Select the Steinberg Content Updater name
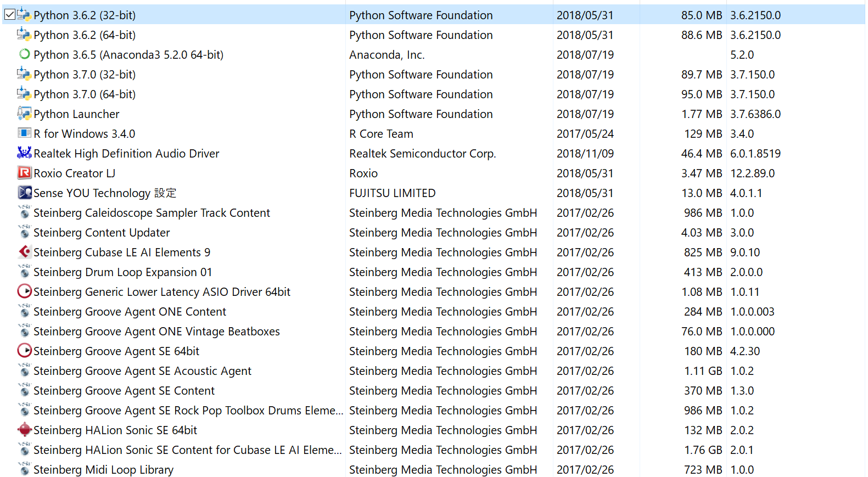Screen dimensions: 868x477 (102, 233)
